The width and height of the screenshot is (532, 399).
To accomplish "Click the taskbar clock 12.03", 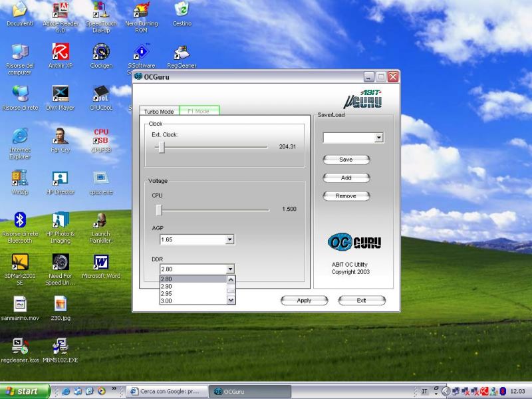I will tap(517, 391).
